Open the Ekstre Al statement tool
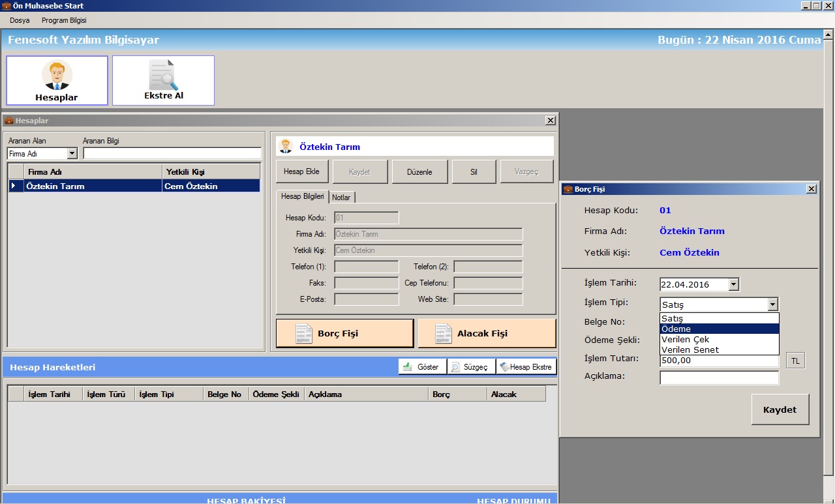 [163, 80]
